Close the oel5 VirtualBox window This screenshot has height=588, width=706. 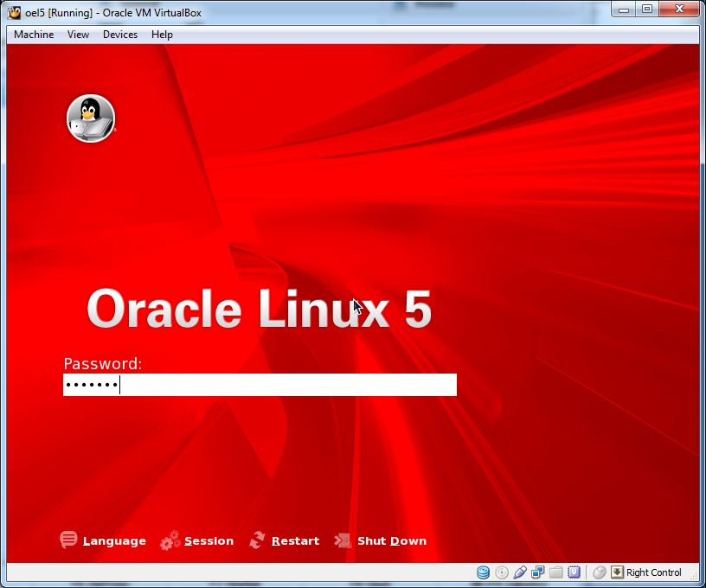(680, 9)
